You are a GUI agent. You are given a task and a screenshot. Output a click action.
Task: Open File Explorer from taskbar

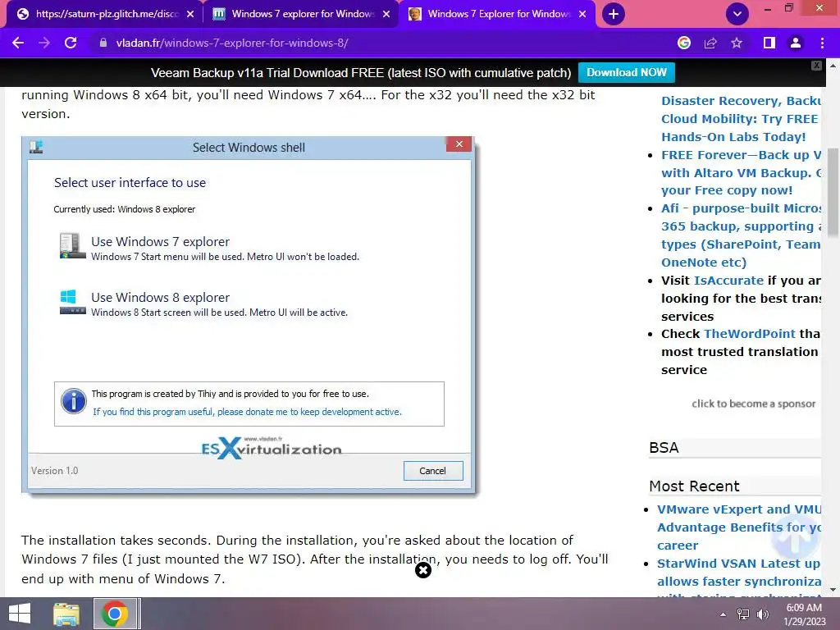pyautogui.click(x=66, y=614)
